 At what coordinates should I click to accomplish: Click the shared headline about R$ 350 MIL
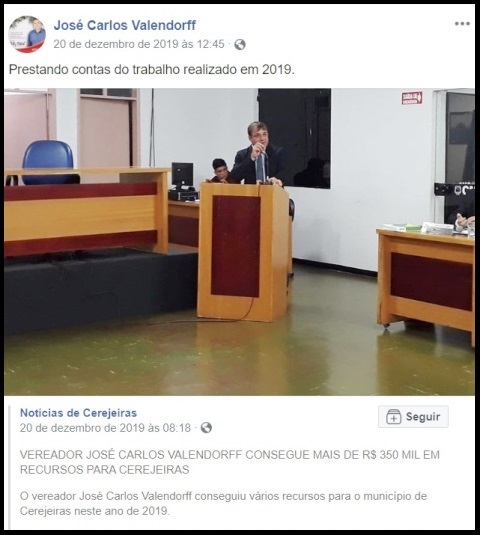[230, 462]
